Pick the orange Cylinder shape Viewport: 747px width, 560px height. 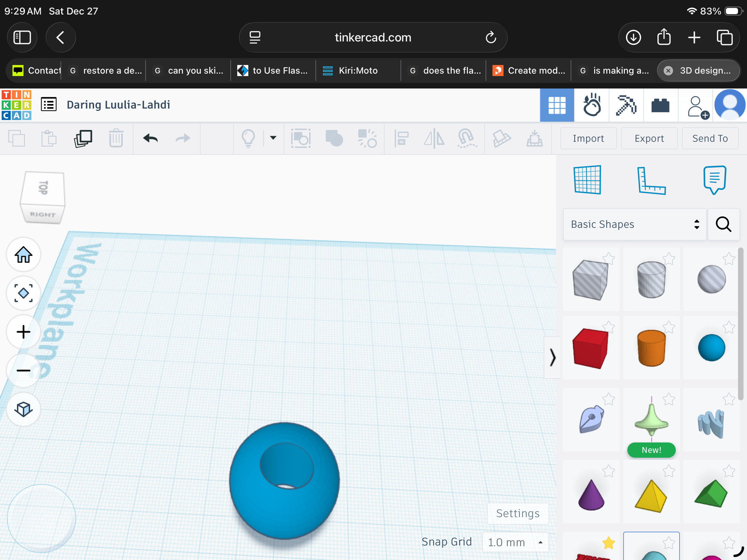tap(652, 348)
